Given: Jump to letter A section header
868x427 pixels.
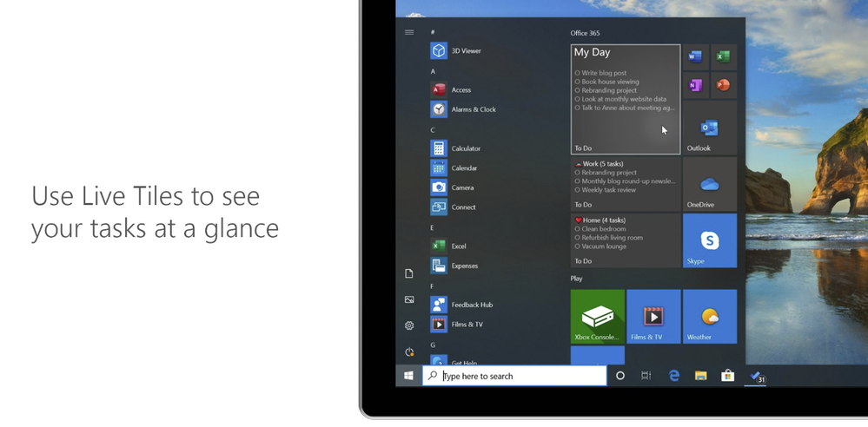Looking at the screenshot, I should point(433,71).
